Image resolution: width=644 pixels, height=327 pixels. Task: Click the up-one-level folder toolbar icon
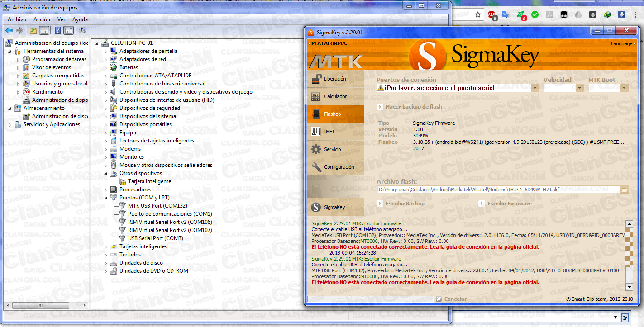pyautogui.click(x=33, y=30)
